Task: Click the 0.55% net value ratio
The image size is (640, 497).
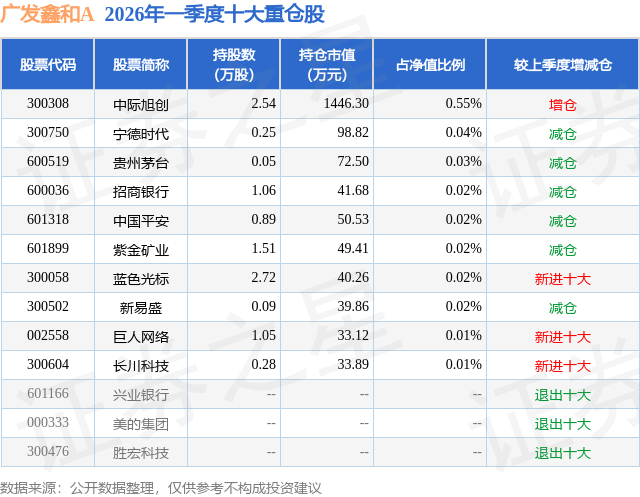Action: (x=463, y=104)
